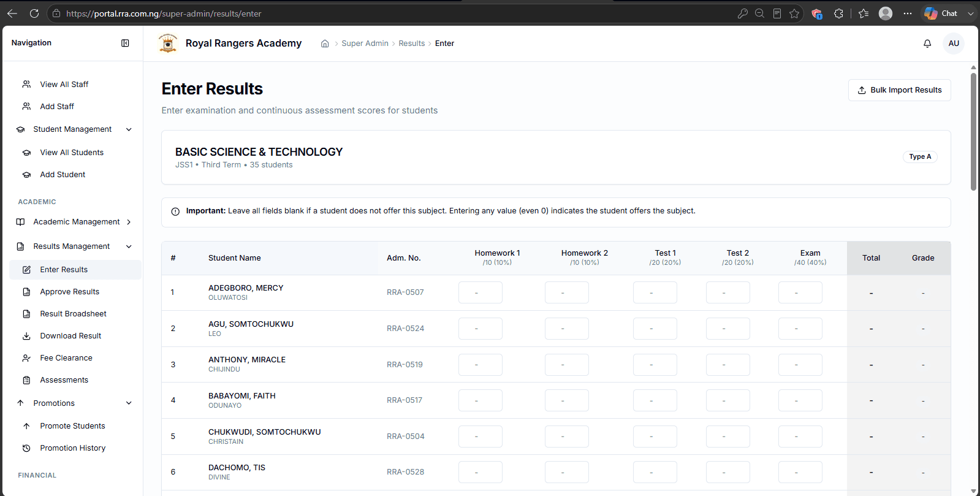The image size is (980, 496).
Task: Click important notice info icon
Action: click(x=175, y=212)
